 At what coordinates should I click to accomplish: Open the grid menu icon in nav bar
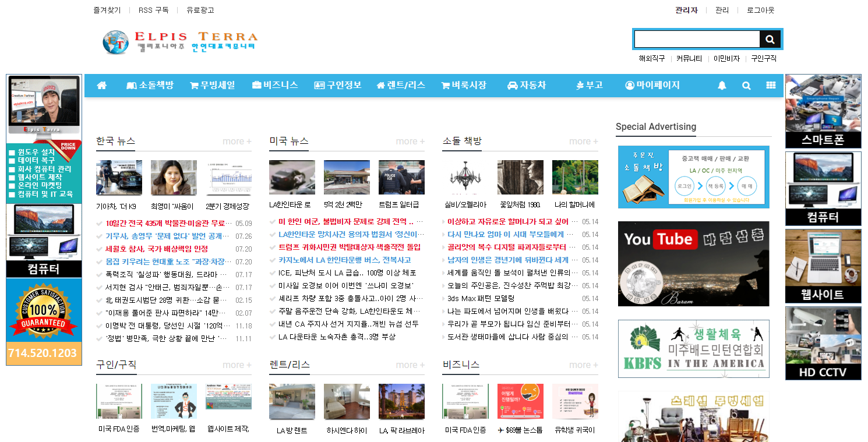pos(771,86)
